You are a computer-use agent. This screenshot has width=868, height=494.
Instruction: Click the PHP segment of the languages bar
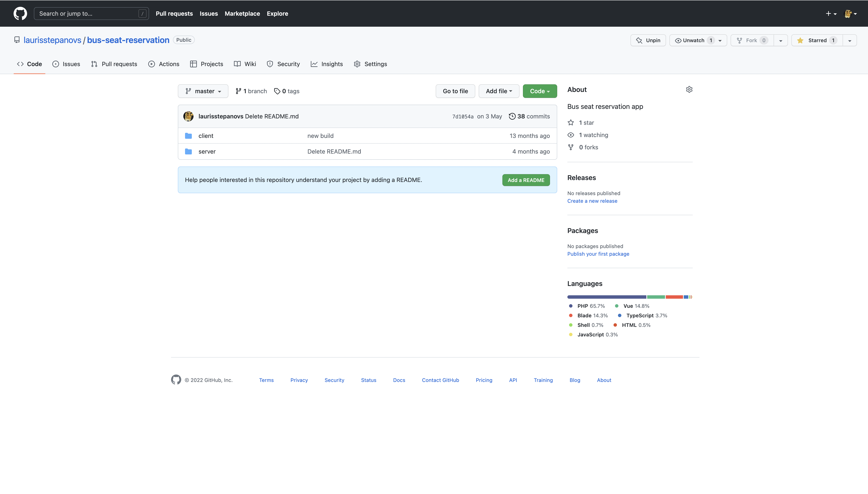pyautogui.click(x=607, y=297)
